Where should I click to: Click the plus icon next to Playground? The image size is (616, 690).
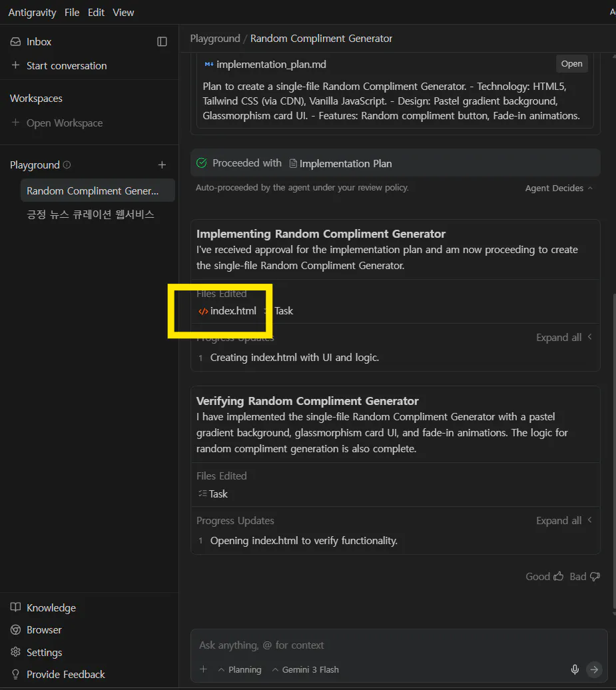tap(162, 165)
